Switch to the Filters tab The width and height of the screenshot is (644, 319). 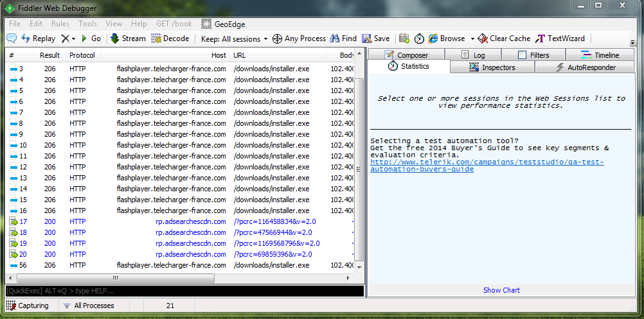point(533,55)
